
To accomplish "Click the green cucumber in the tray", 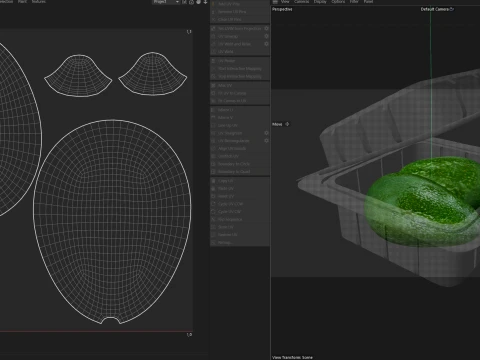I will [423, 203].
